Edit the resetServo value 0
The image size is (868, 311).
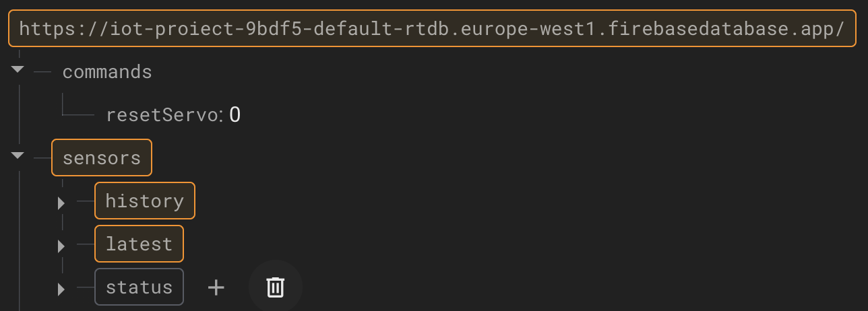click(x=235, y=115)
